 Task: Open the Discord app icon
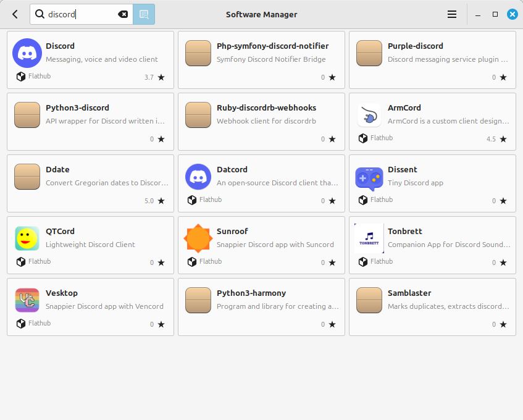click(x=27, y=53)
